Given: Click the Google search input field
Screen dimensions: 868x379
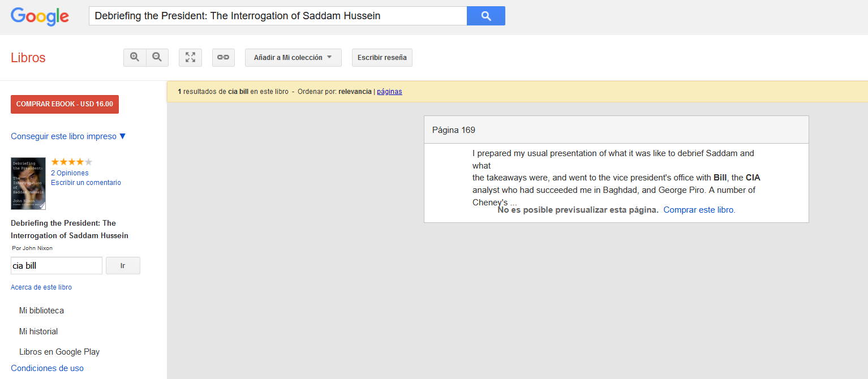Looking at the screenshot, I should click(278, 16).
